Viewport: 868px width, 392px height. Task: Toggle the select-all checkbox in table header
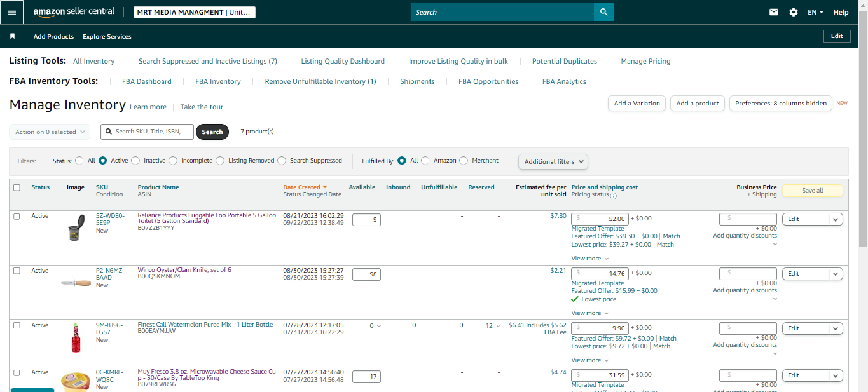point(17,187)
